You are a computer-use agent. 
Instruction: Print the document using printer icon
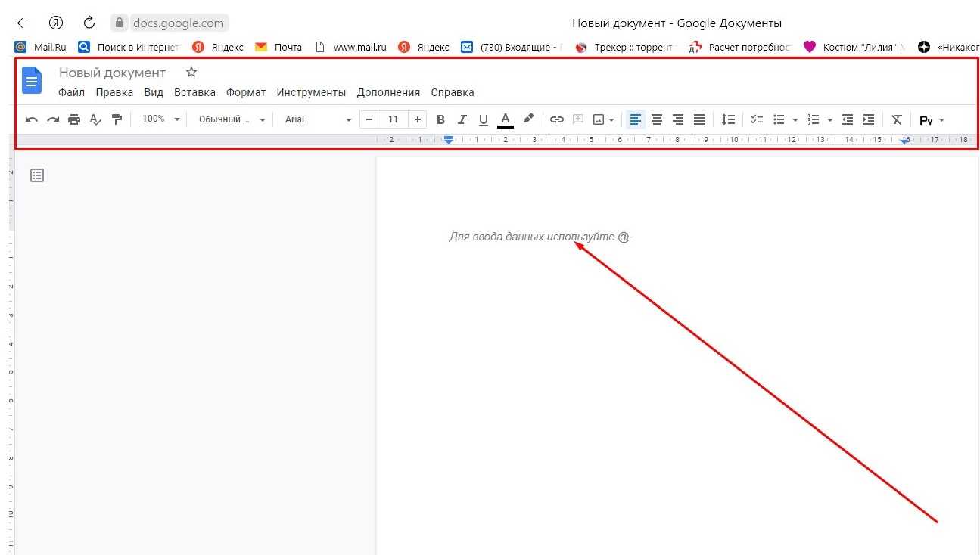(74, 119)
